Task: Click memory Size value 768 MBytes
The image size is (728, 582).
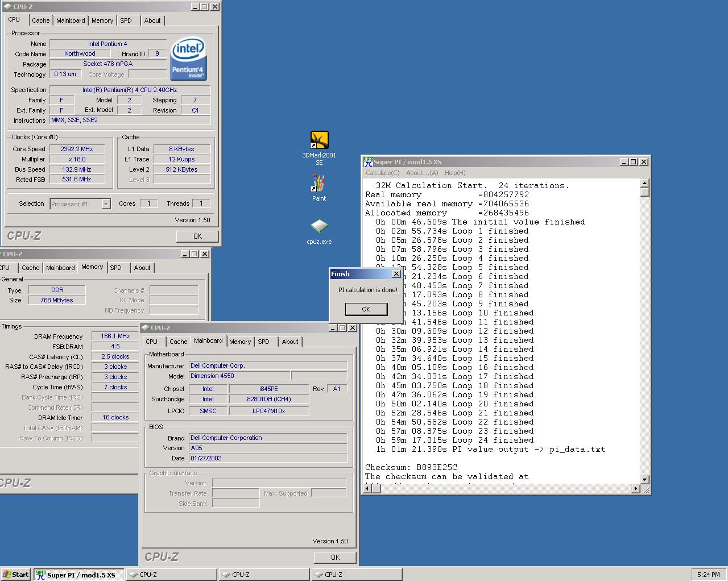Action: (x=57, y=300)
